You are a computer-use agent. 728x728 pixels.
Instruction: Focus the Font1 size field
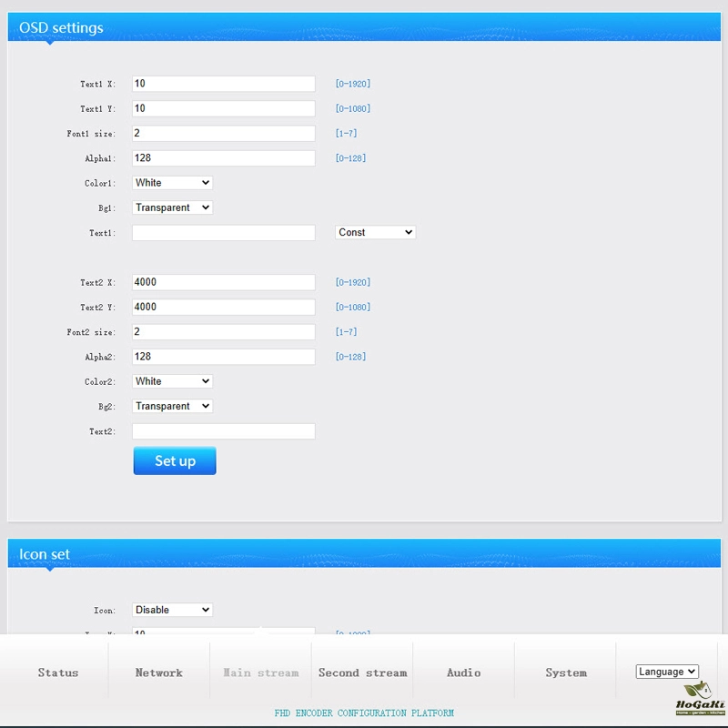(223, 133)
